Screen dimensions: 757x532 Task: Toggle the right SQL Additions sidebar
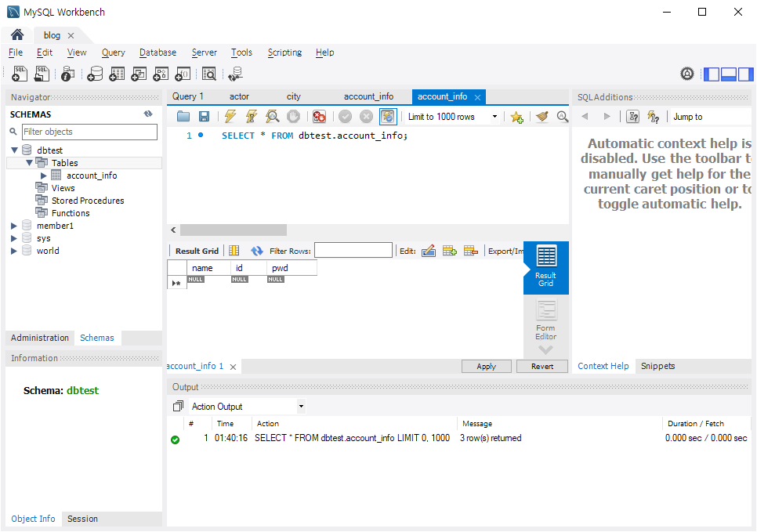coord(745,74)
